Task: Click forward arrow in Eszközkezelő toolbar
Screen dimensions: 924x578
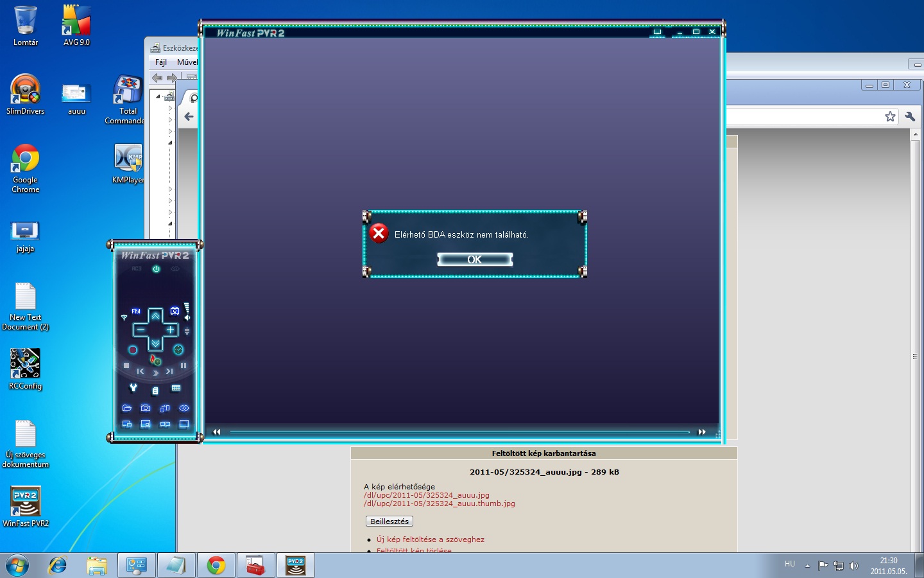Action: coord(171,78)
